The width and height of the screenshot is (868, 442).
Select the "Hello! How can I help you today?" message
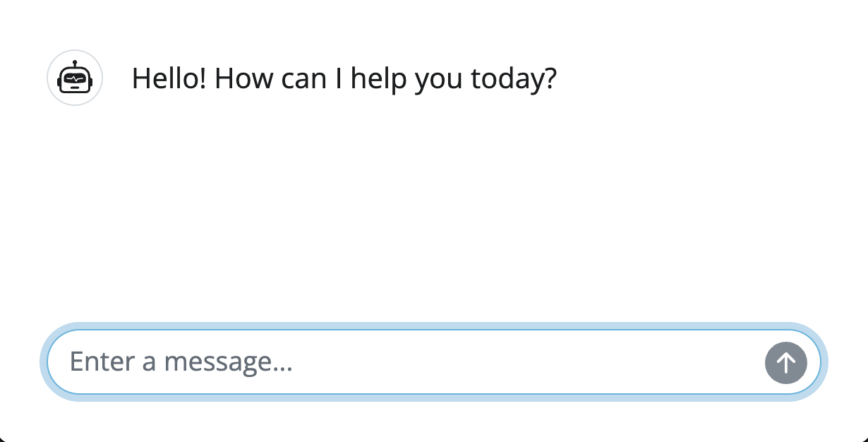[x=344, y=78]
